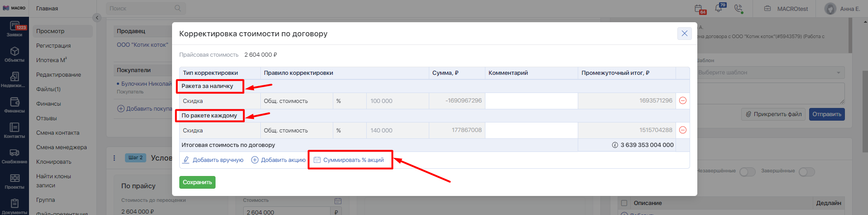Go to Финансы wallet icon in sidebar
The height and width of the screenshot is (215, 868).
pyautogui.click(x=14, y=105)
